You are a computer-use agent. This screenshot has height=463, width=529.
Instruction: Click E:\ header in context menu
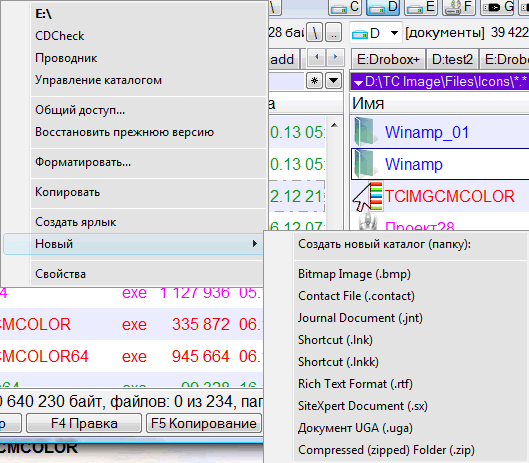44,14
